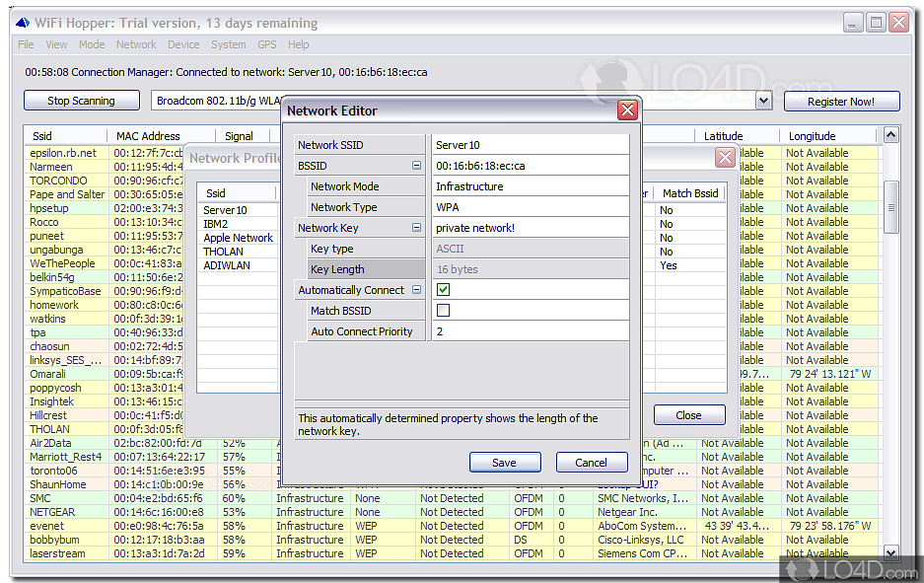
Task: Open the GPS menu
Action: tap(267, 44)
